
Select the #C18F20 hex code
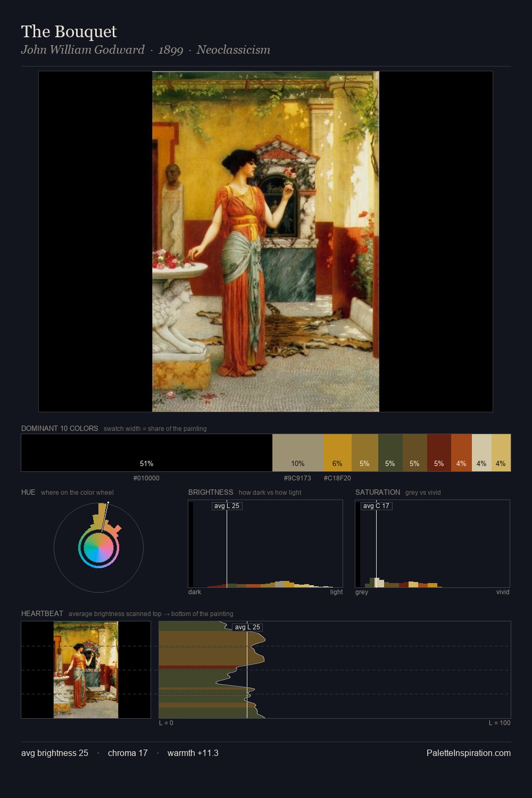(337, 478)
